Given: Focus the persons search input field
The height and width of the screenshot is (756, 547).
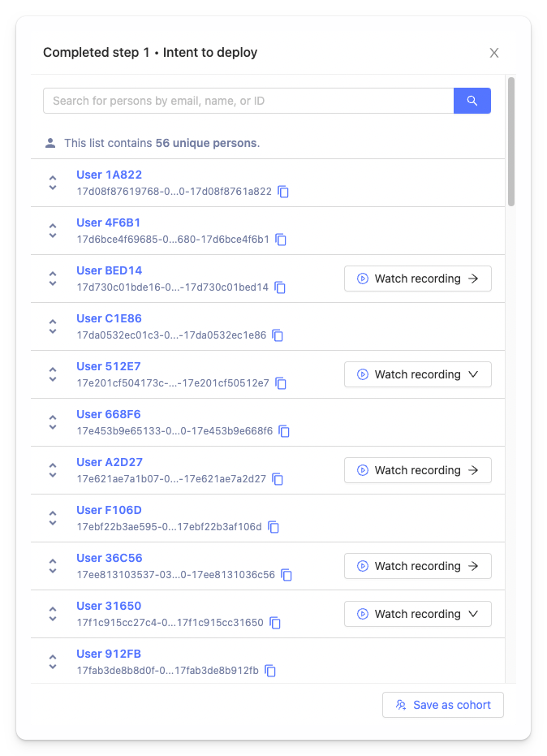Looking at the screenshot, I should point(248,101).
